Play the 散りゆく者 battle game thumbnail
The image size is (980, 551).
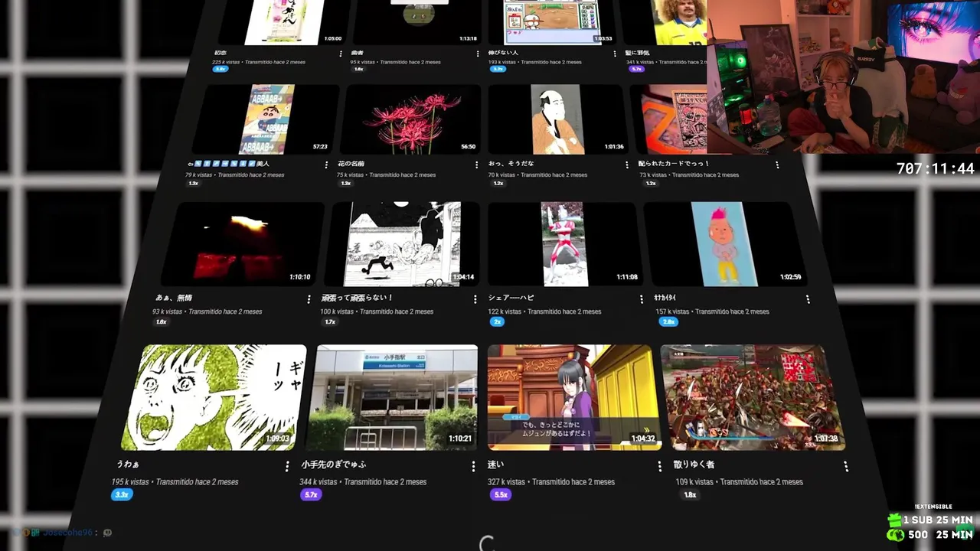(753, 397)
